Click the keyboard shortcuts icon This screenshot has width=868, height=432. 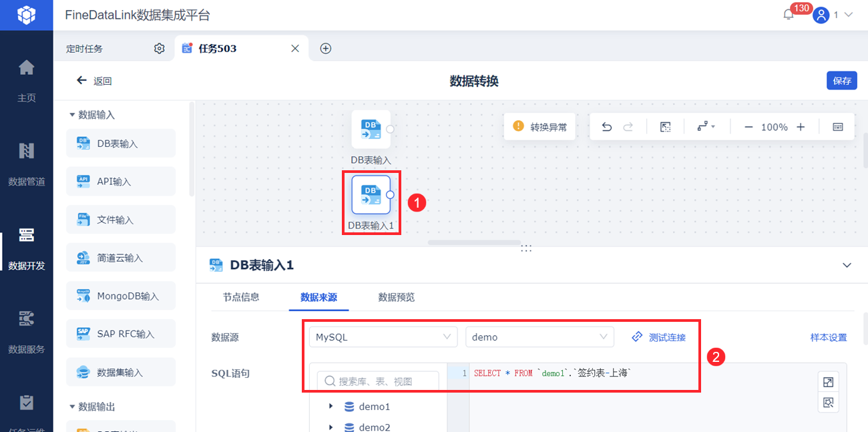pos(837,127)
